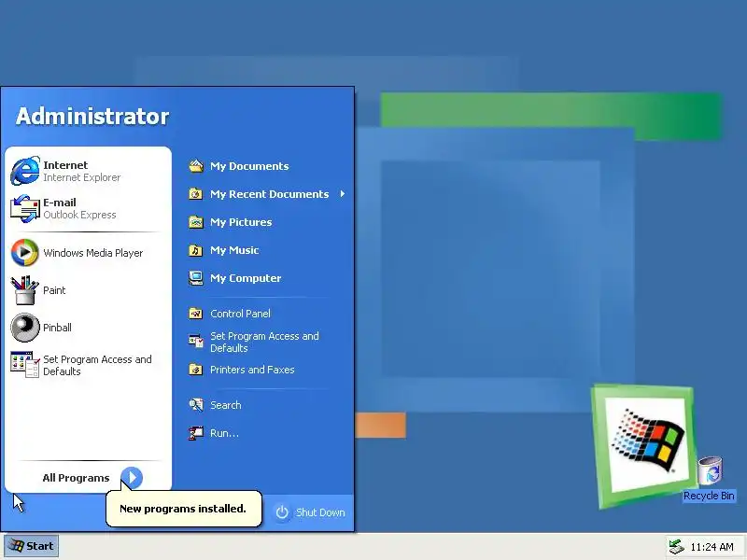Click the All Programs label
Image resolution: width=747 pixels, height=560 pixels.
click(77, 478)
